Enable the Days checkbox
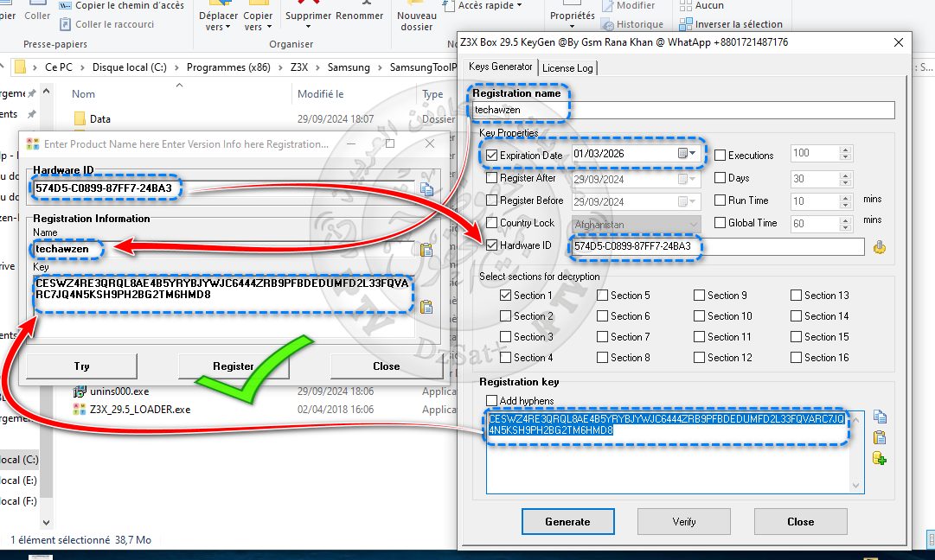 720,178
